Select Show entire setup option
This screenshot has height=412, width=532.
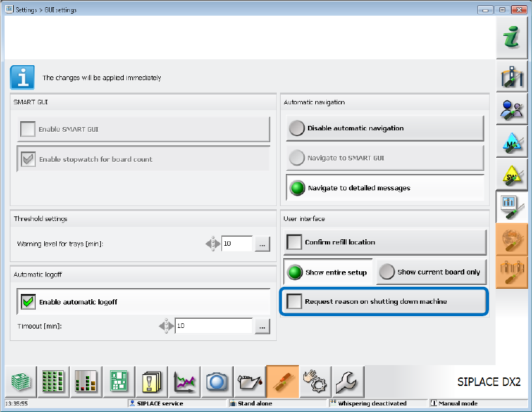[328, 272]
